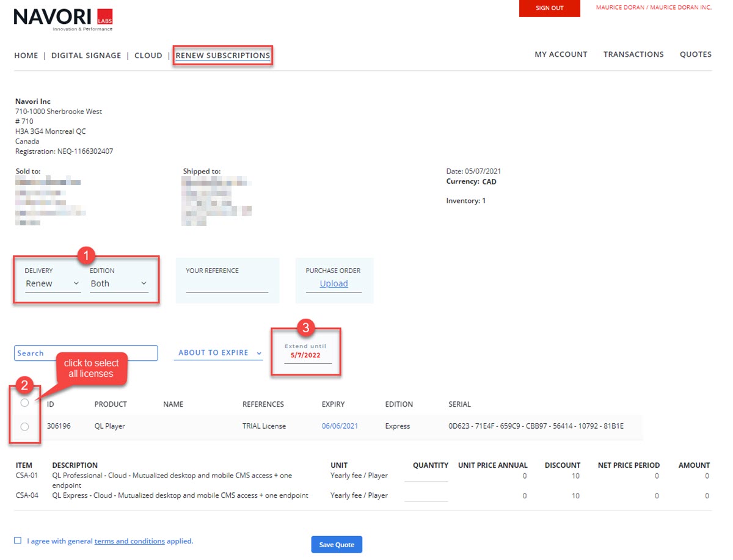Click expiry date 06/06/2021 link
Image resolution: width=733 pixels, height=560 pixels.
[340, 426]
